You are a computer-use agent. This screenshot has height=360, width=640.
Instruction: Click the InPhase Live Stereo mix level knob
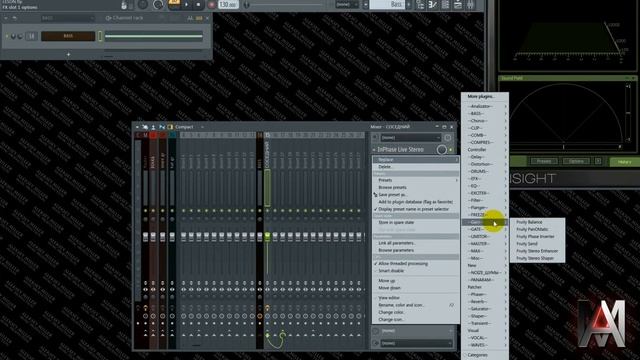coord(441,150)
